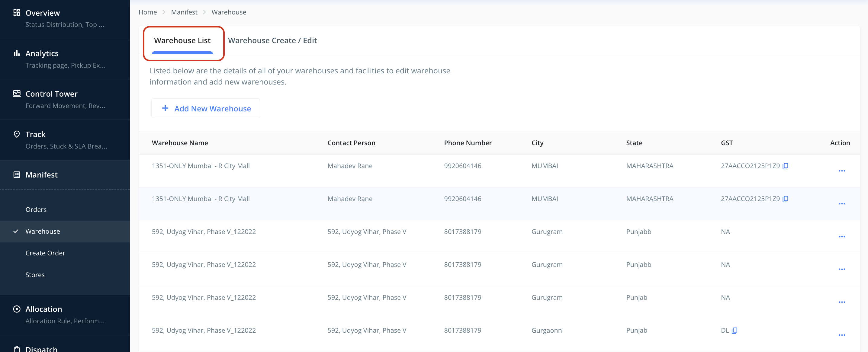Open action menu for first Punjabb row
The image size is (868, 352).
tap(841, 236)
